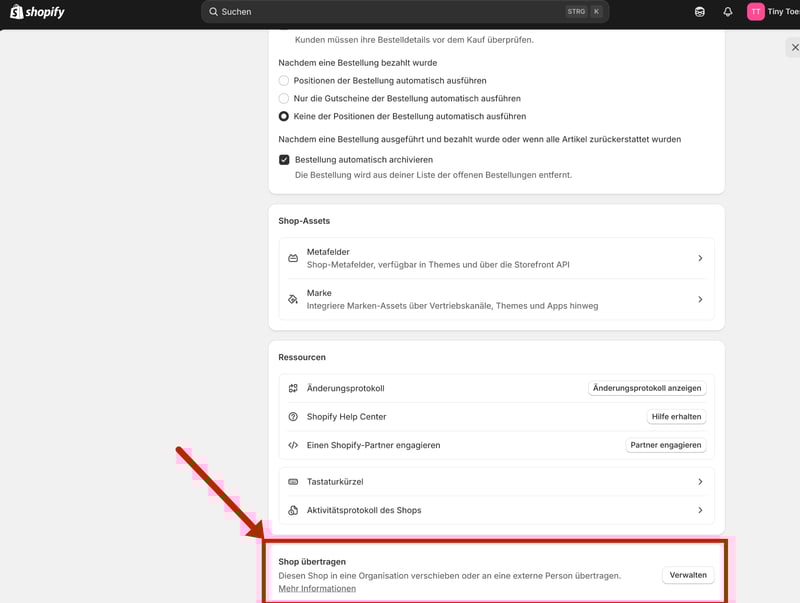The image size is (800, 603).
Task: Click the Marke brand icon
Action: 293,299
